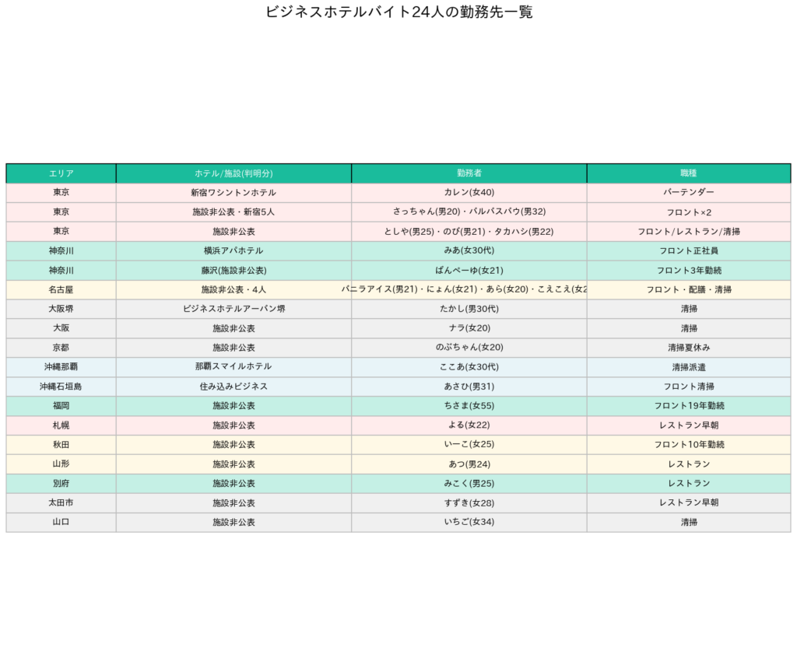This screenshot has height=672, width=797.
Task: Select the cell あさひ(男31)
Action: pyautogui.click(x=469, y=387)
